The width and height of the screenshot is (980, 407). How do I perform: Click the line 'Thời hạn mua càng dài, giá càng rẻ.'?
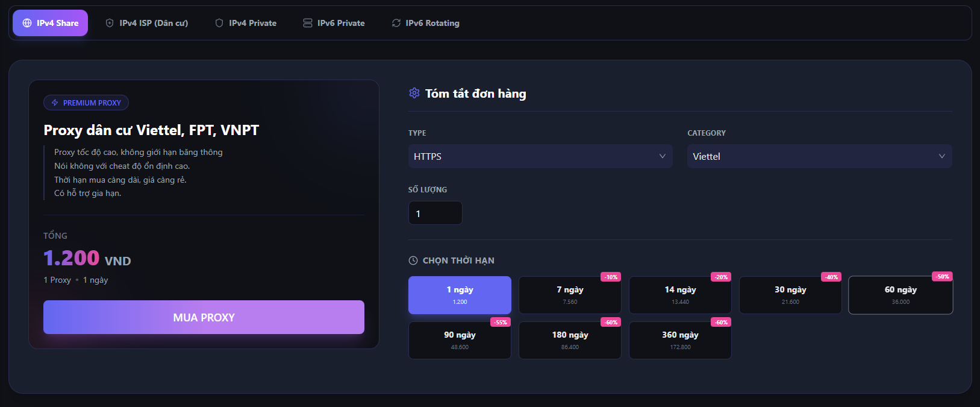[120, 180]
